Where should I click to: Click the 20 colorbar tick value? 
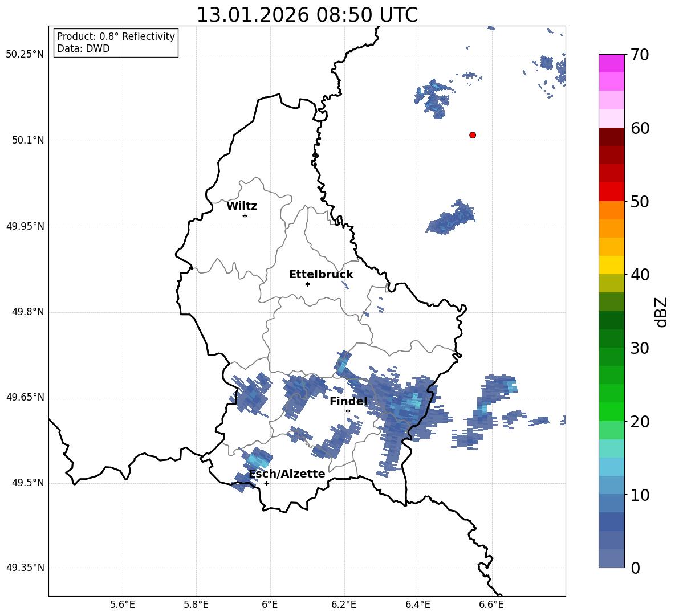coord(639,422)
